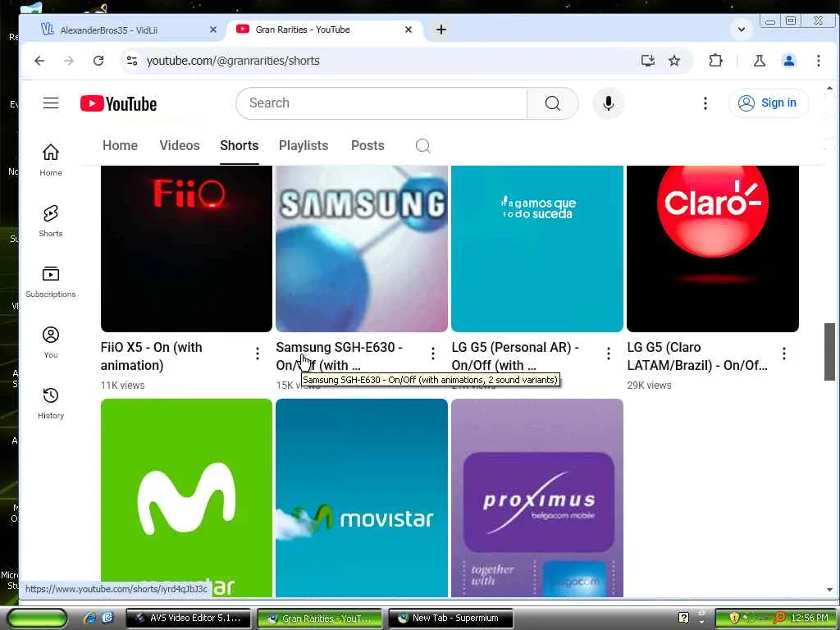Go forward in the browser
840x630 pixels.
pos(69,61)
